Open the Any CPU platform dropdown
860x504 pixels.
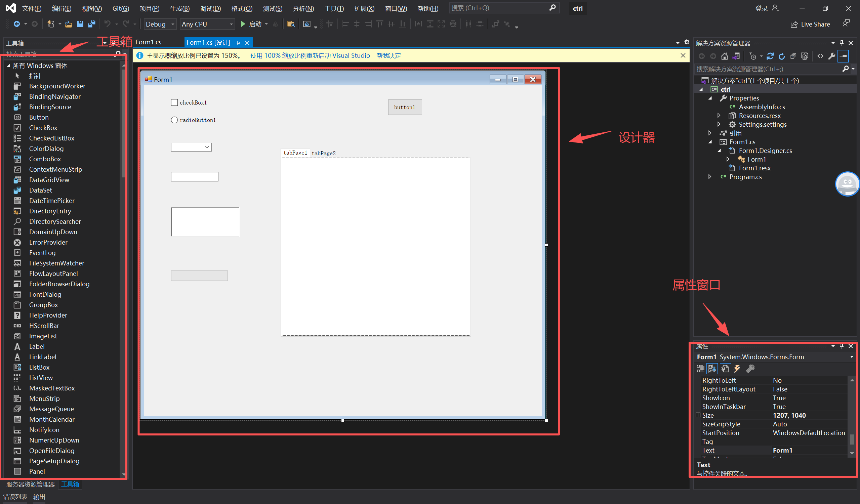click(x=231, y=24)
